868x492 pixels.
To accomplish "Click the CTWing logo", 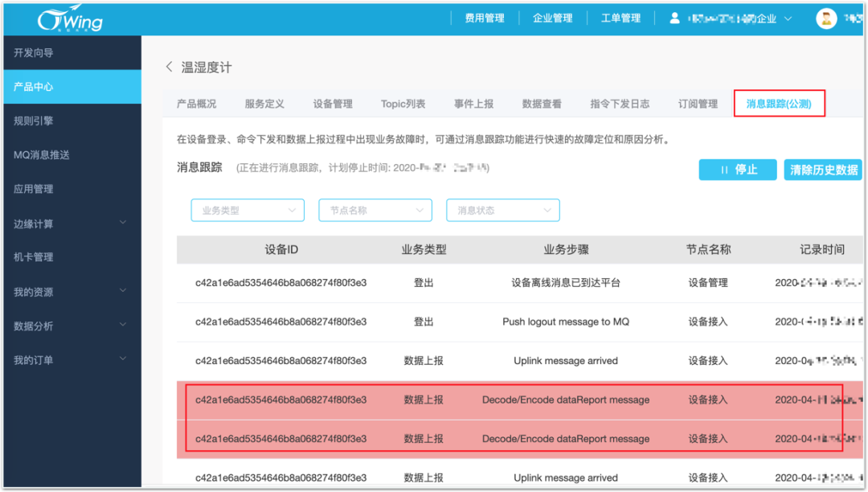I will (67, 18).
